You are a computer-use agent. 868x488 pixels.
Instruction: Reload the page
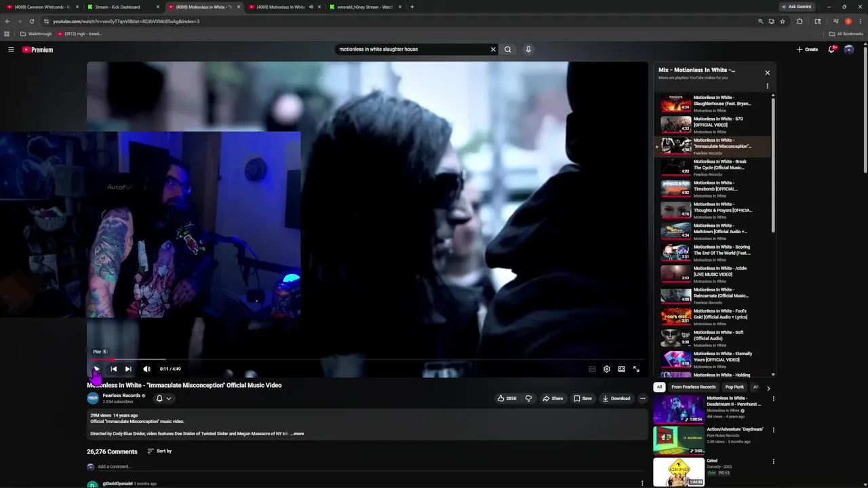click(31, 21)
